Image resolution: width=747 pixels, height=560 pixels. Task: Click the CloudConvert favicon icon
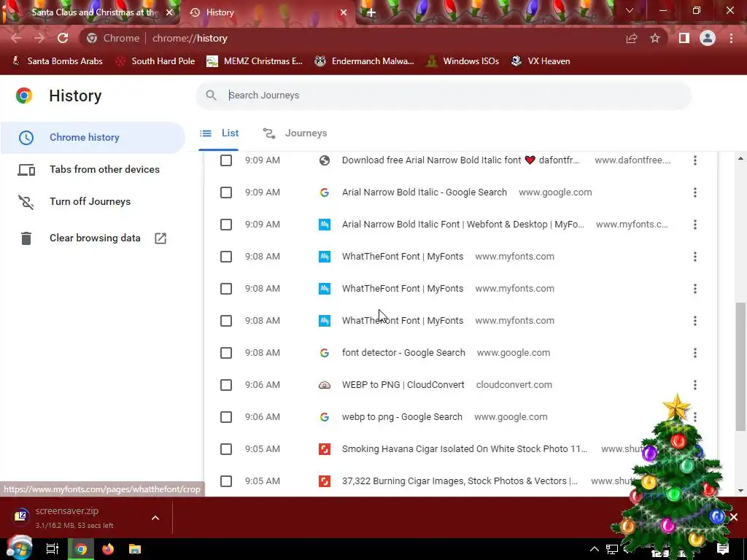click(x=325, y=385)
